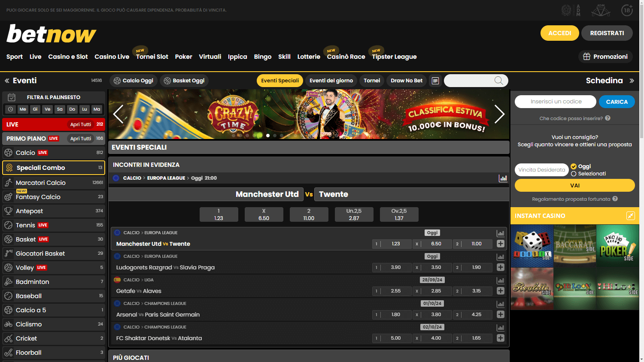This screenshot has width=644, height=362.
Task: Expand all LIVE events with Apri Tutti
Action: tap(81, 124)
